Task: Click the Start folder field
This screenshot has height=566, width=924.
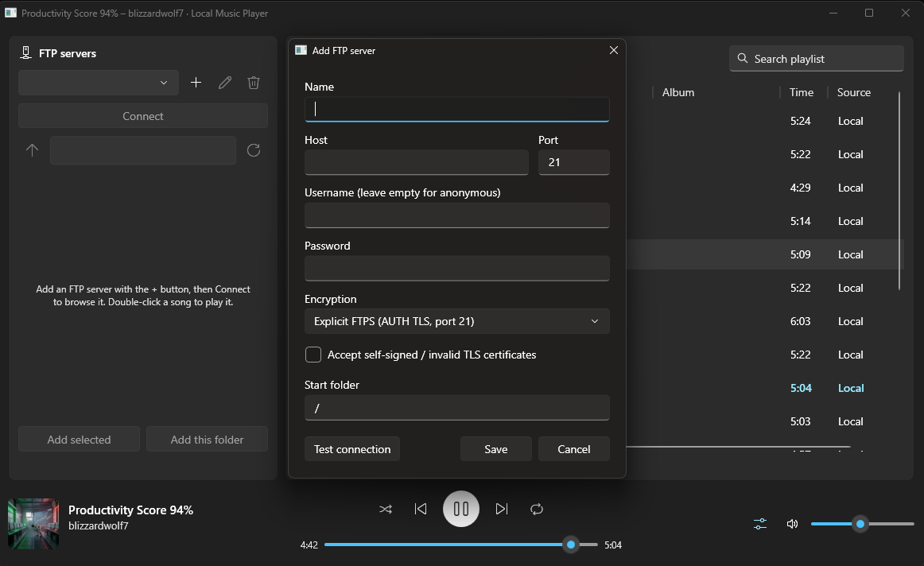Action: pos(456,408)
